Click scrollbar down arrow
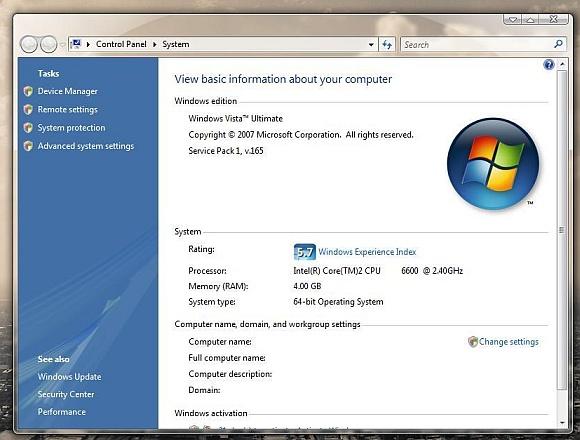This screenshot has width=580, height=440. 562,422
